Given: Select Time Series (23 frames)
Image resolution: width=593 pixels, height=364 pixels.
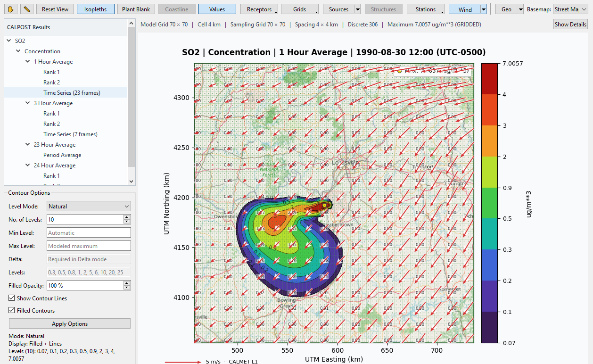Looking at the screenshot, I should 72,93.
